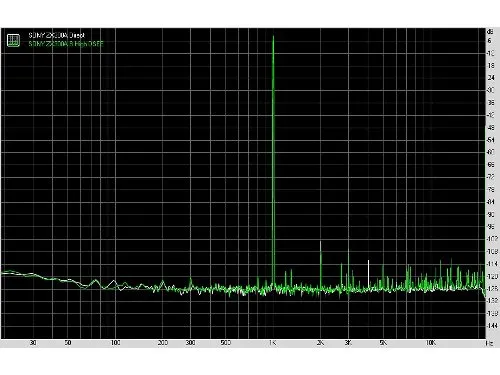Image resolution: width=500 pixels, height=375 pixels.
Task: Click the spectrum graph icon beside the legend
Action: (x=13, y=40)
